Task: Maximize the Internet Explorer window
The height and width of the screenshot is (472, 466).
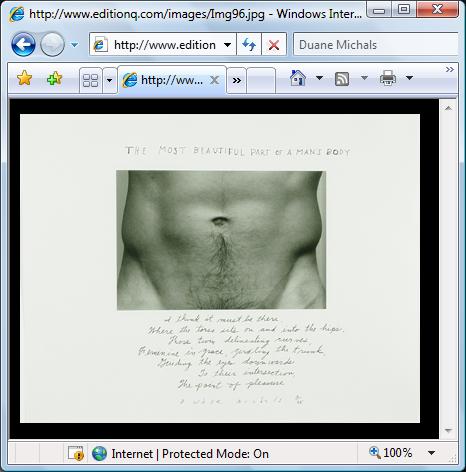Action: coord(404,9)
